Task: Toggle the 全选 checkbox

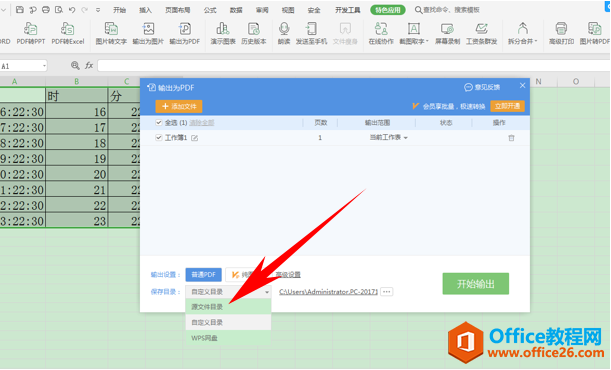Action: pyautogui.click(x=159, y=123)
